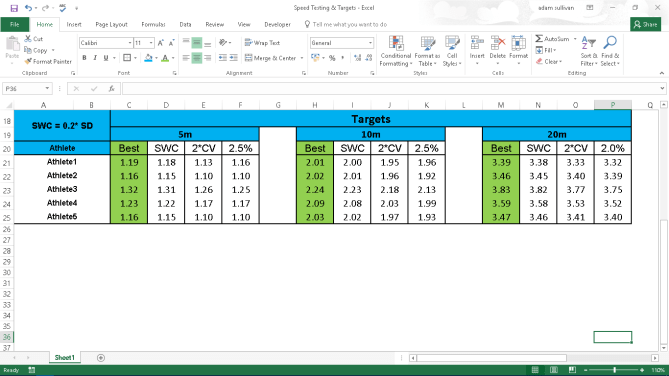Click the Fill Color bucket icon

tap(148, 58)
